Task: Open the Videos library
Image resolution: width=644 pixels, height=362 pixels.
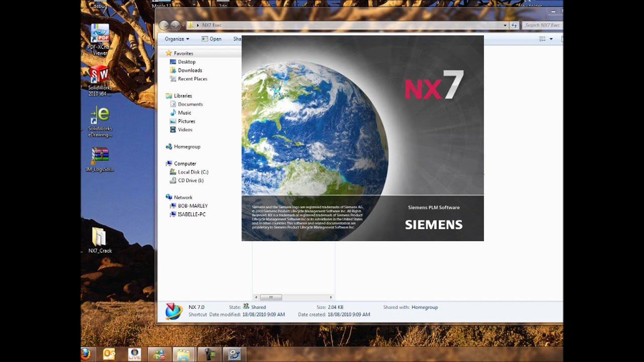Action: tap(185, 130)
